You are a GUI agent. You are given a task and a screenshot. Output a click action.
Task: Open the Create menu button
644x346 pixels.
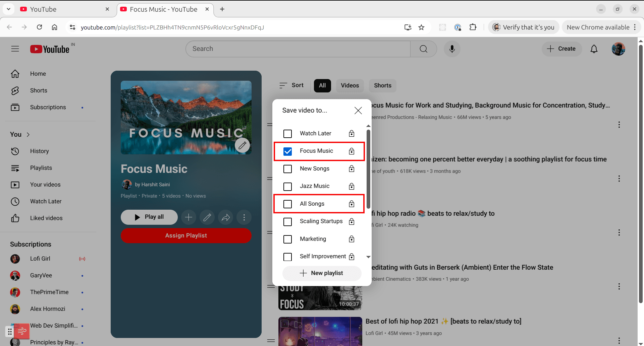[x=561, y=49]
